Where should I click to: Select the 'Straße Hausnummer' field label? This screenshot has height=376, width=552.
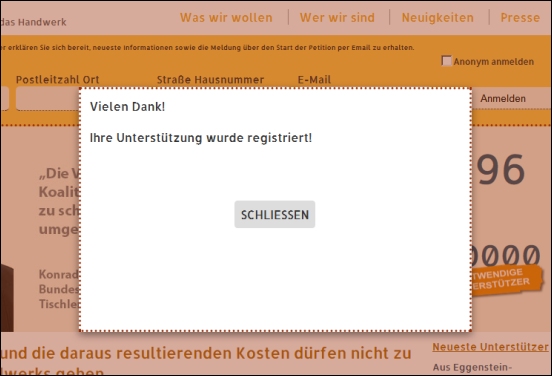[210, 80]
